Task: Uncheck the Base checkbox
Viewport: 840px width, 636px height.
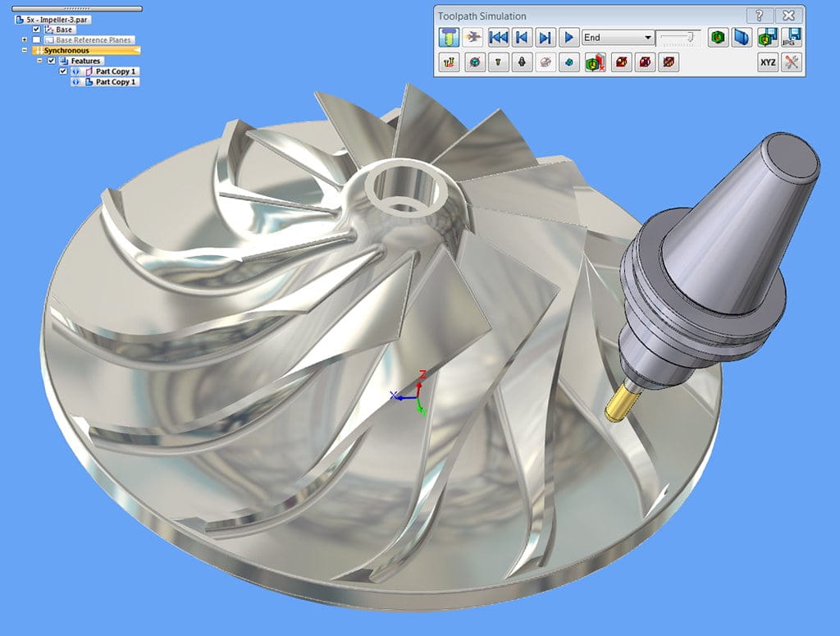Action: pyautogui.click(x=36, y=30)
